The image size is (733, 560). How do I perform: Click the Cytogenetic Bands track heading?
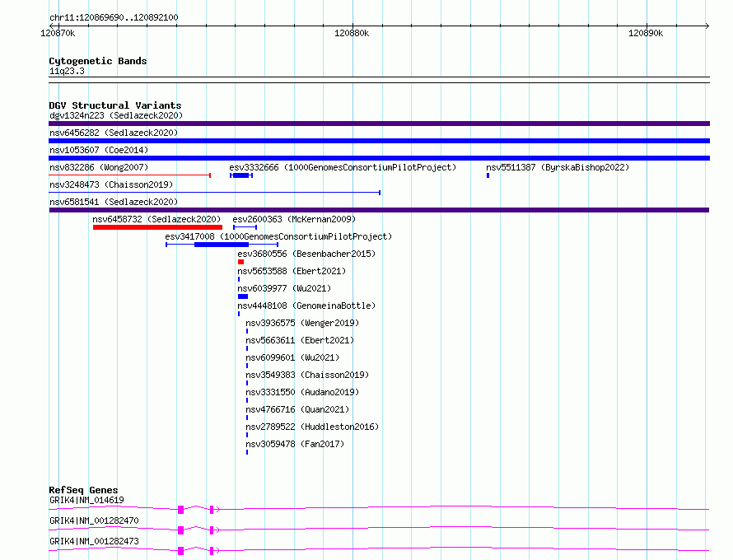(98, 61)
